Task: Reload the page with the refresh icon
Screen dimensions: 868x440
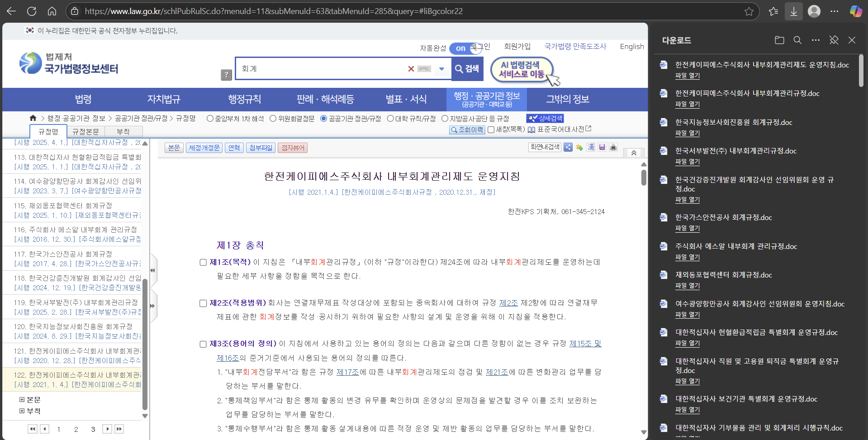Action: (32, 11)
